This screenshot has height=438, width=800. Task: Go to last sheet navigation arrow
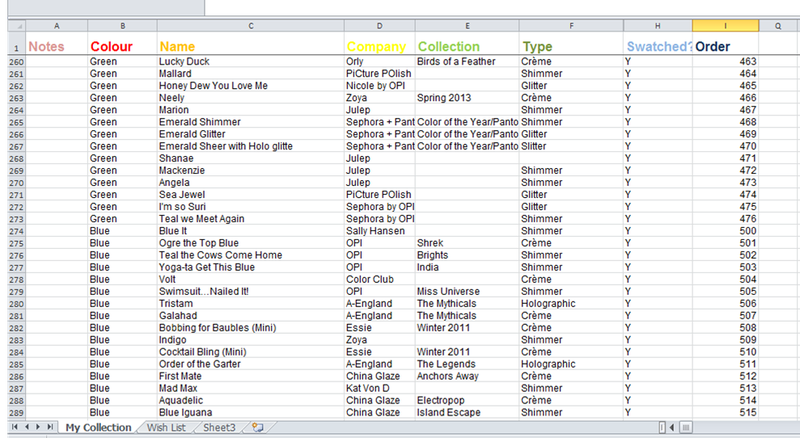point(50,427)
